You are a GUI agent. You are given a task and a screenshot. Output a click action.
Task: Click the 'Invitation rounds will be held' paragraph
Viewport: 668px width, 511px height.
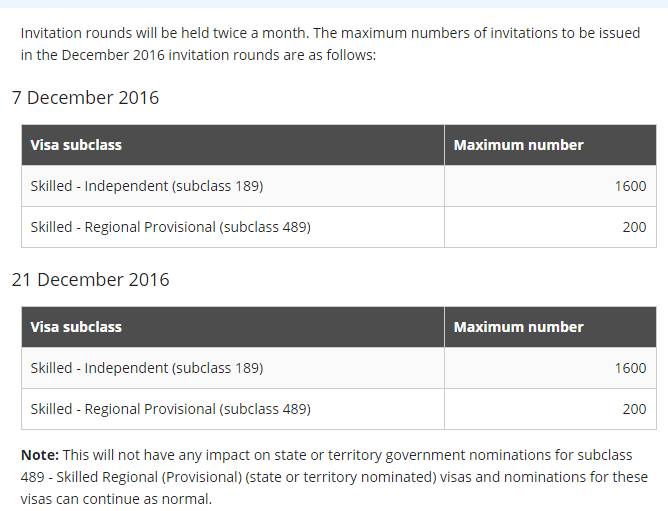(x=330, y=44)
